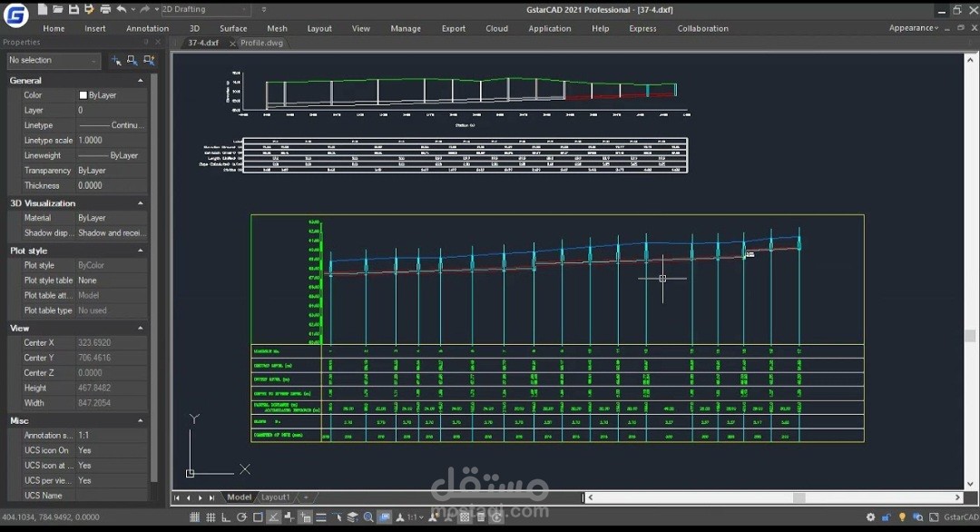Toggle Object Snap Tracking in the status bar
Screen dimensions: 980x532
(273, 517)
